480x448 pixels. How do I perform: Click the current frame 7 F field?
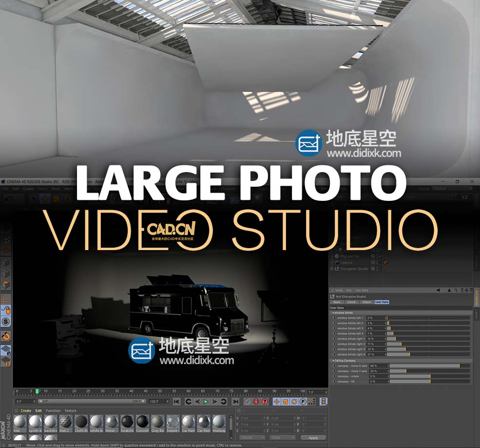pyautogui.click(x=317, y=392)
